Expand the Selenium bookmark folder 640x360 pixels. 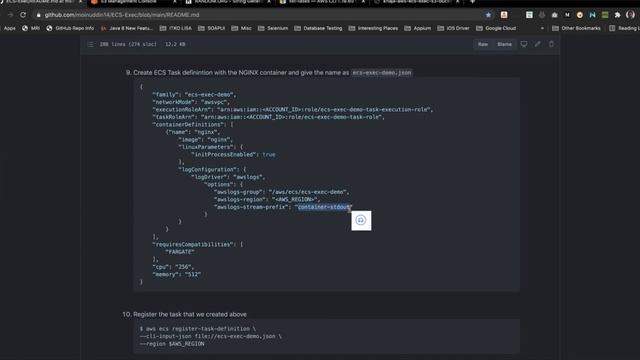[x=273, y=28]
